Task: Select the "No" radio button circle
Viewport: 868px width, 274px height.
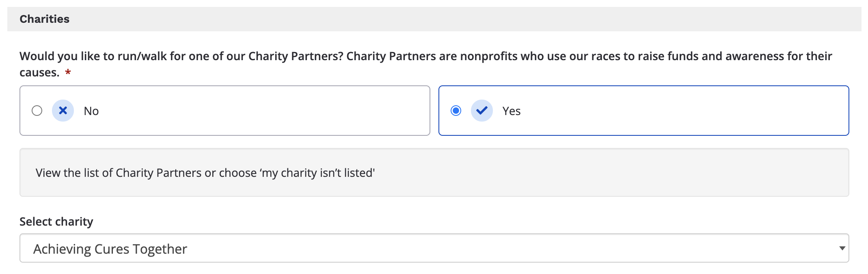Action: coord(37,111)
